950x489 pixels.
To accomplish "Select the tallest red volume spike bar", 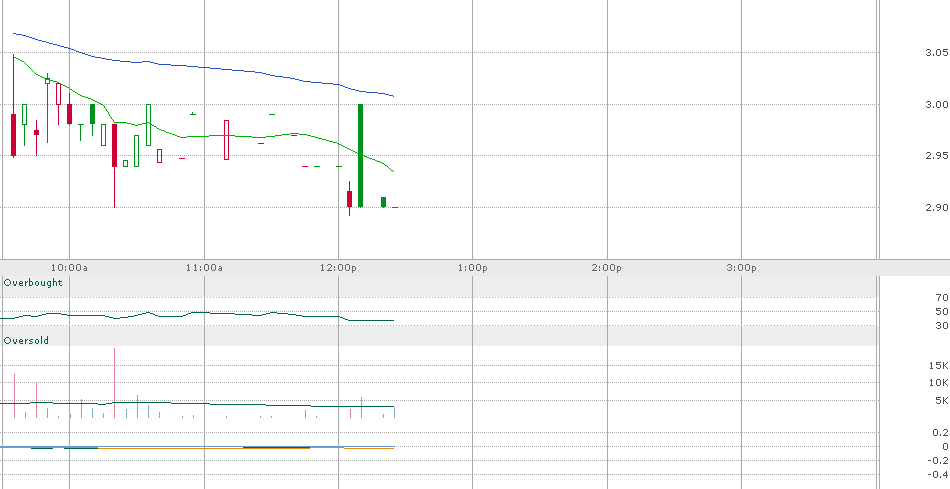I will pos(114,383).
